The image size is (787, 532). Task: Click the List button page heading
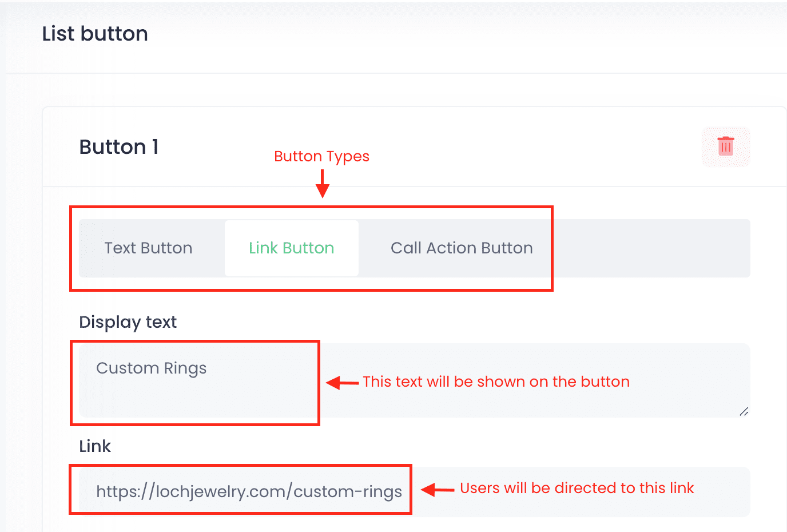pos(95,34)
